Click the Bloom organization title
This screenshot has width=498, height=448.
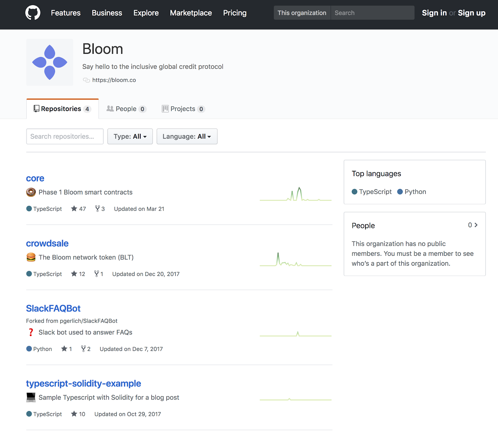(x=103, y=49)
